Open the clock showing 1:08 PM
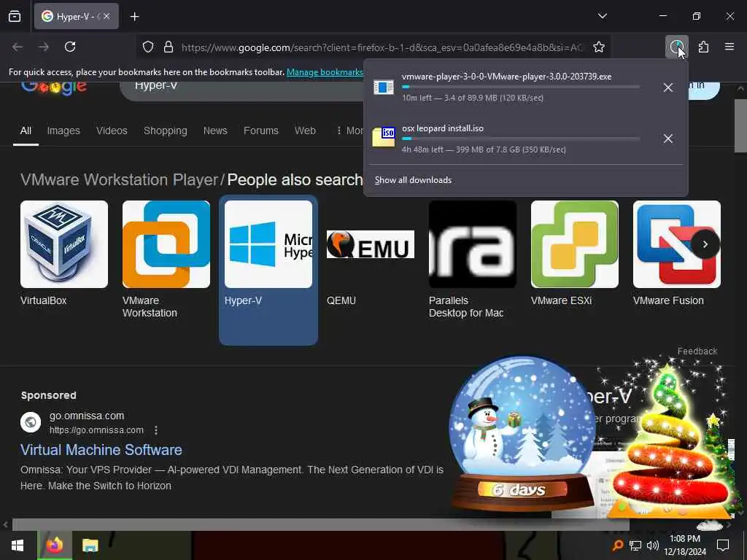 pyautogui.click(x=684, y=545)
